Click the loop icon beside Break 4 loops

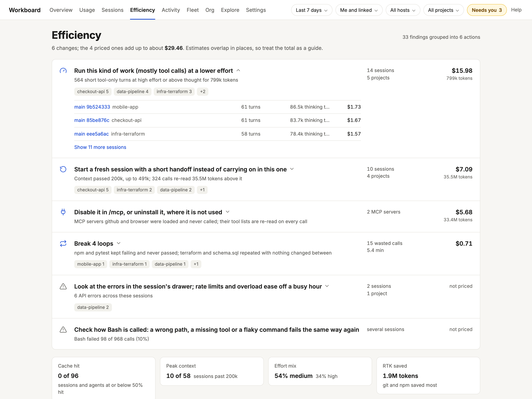pos(63,244)
